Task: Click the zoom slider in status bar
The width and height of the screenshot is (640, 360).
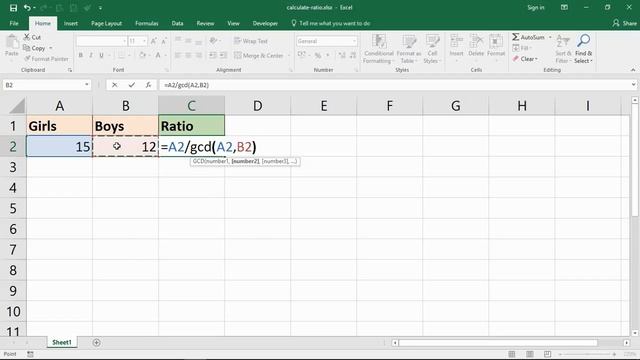Action: click(x=587, y=354)
